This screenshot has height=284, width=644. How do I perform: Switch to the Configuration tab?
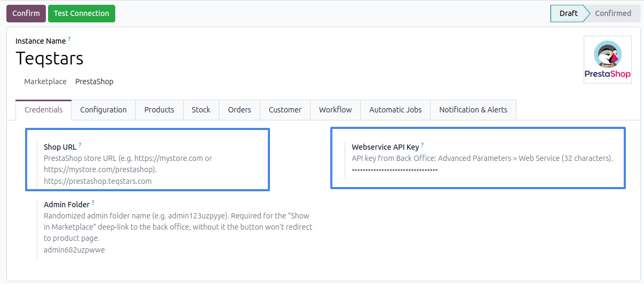[x=104, y=110]
